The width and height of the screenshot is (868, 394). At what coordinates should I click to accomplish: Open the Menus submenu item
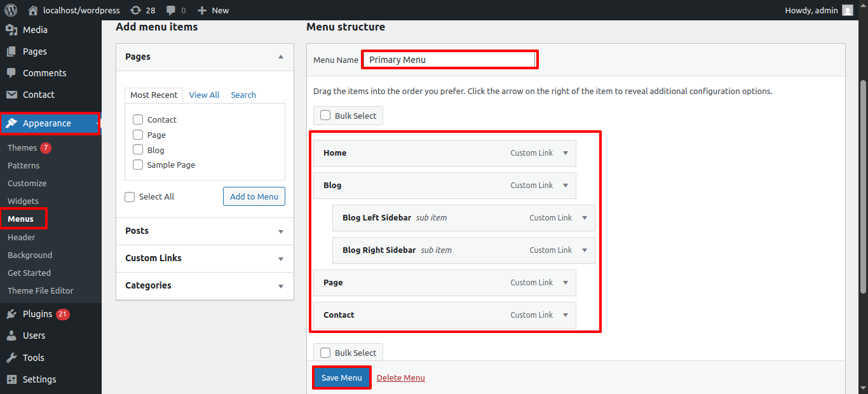click(x=20, y=219)
